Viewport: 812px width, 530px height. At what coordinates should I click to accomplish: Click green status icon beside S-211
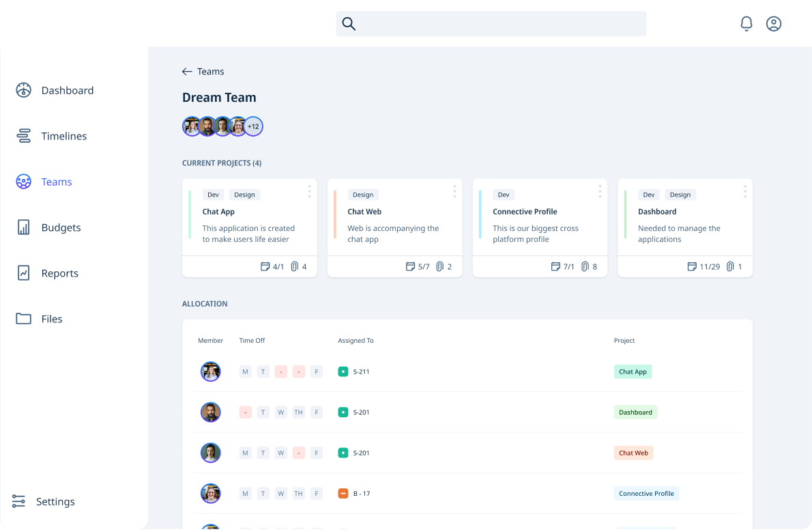coord(343,372)
